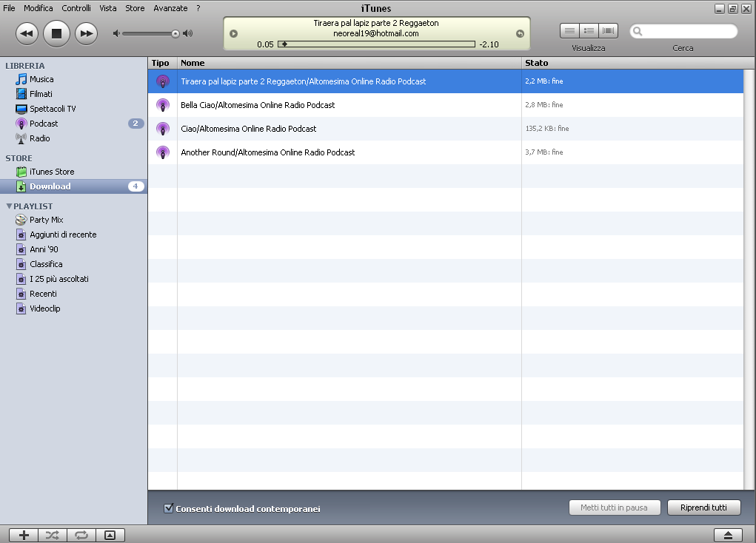Open the Avanzate menu
This screenshot has height=543, width=756.
pos(170,8)
